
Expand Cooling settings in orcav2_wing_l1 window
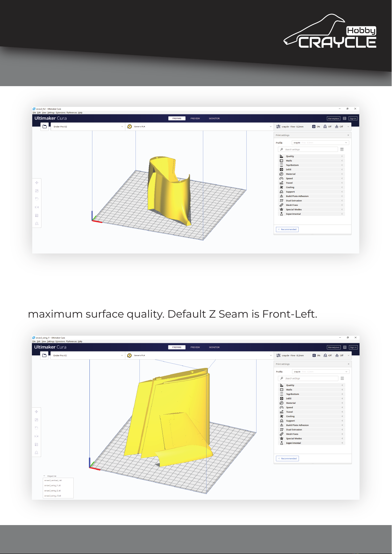[311, 416]
